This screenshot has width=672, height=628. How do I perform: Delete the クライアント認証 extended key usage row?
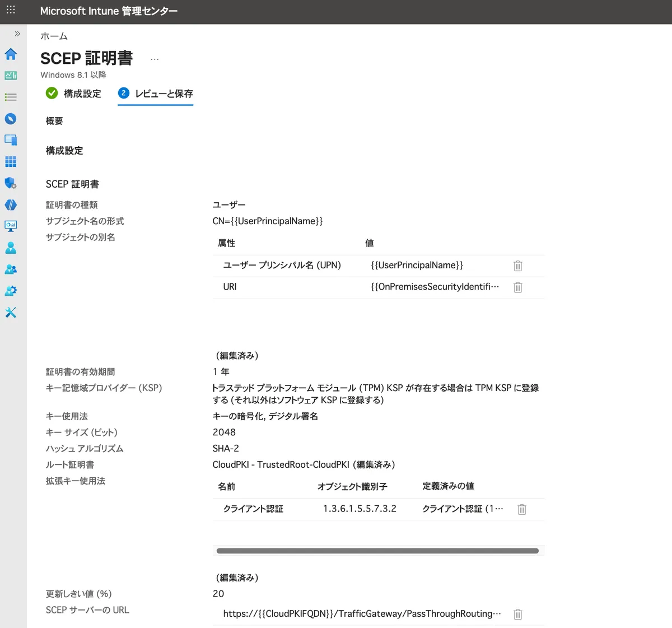522,509
